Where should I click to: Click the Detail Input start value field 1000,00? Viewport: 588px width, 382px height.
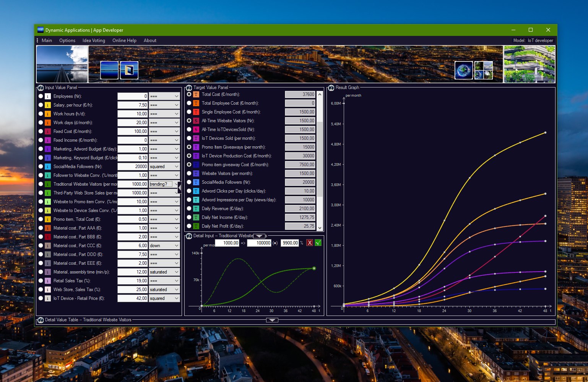click(x=227, y=243)
